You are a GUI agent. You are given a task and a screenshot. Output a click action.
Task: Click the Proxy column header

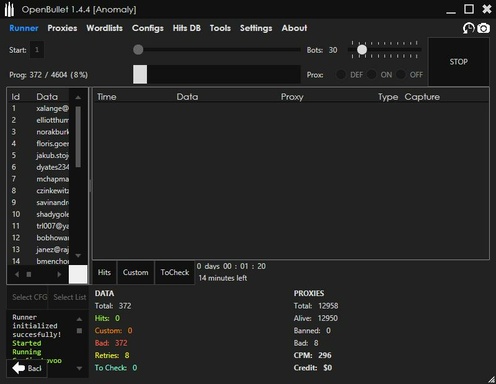tap(292, 97)
